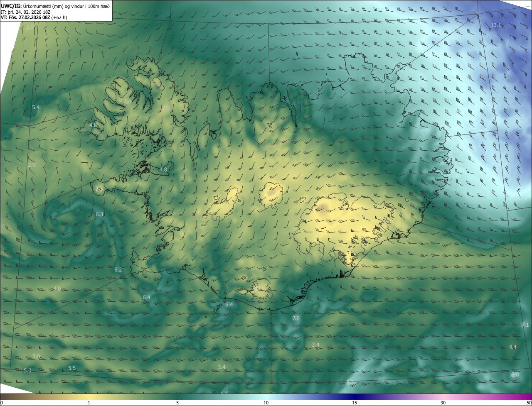Click the 5.5 value label
Image resolution: width=532 pixels, height=406 pixels.
pyautogui.click(x=72, y=368)
